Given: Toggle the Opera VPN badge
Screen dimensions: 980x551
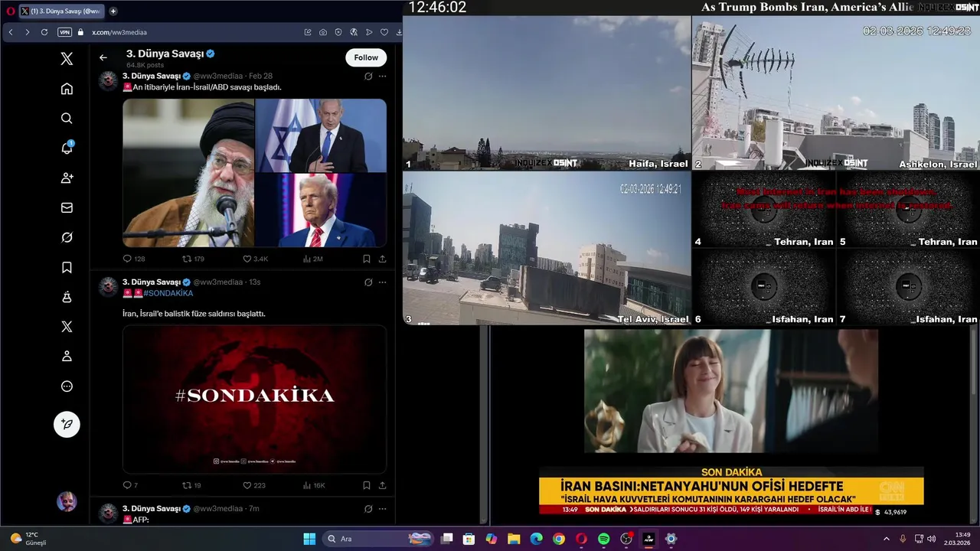Looking at the screenshot, I should (64, 32).
